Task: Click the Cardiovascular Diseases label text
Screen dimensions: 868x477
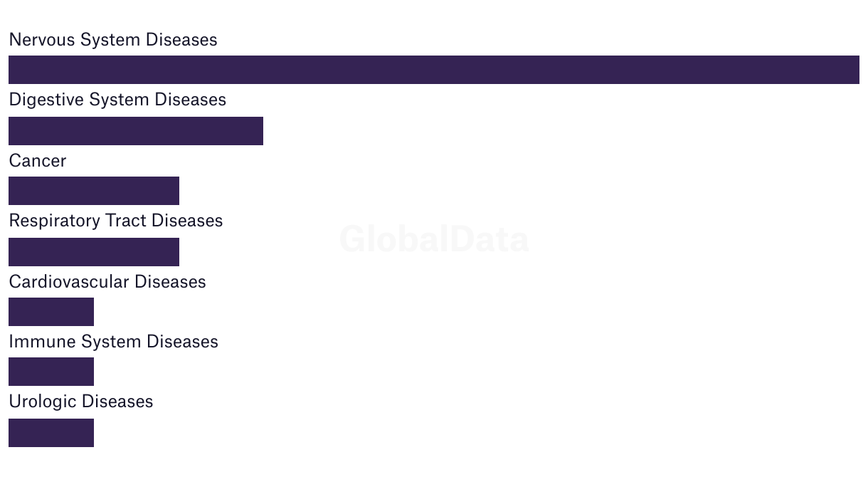Action: (107, 282)
